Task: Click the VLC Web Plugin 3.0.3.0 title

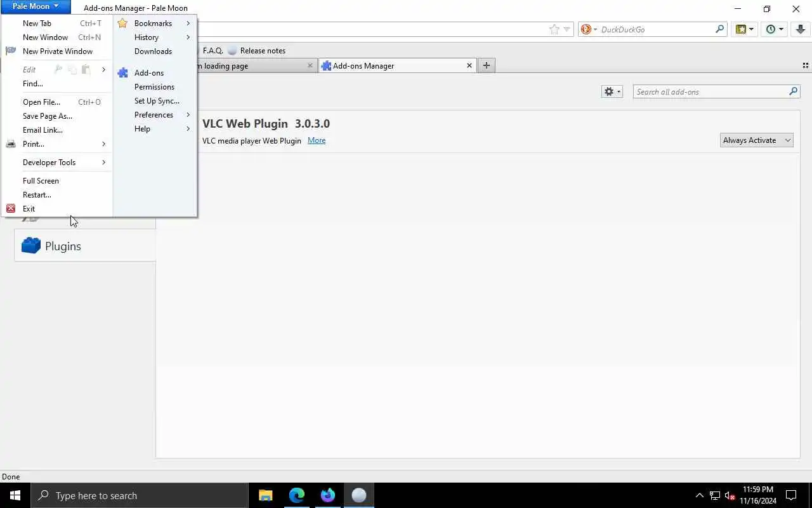Action: point(266,124)
